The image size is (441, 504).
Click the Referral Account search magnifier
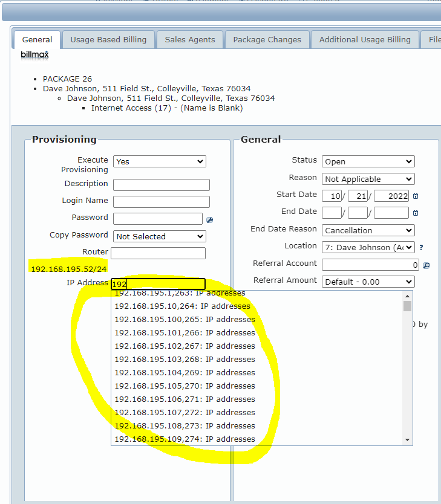point(426,265)
